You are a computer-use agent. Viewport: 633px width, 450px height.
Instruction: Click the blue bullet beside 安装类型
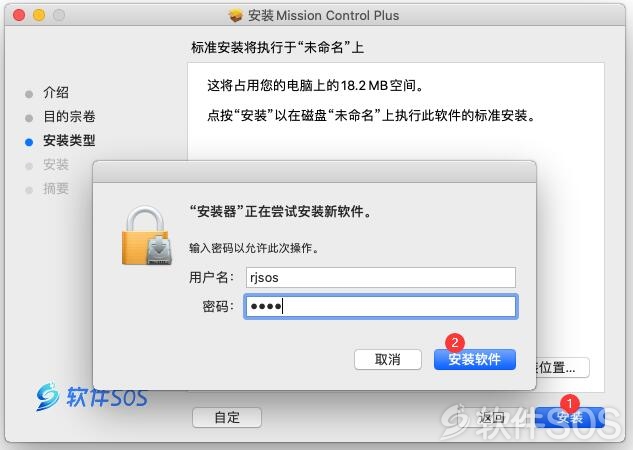pos(29,142)
